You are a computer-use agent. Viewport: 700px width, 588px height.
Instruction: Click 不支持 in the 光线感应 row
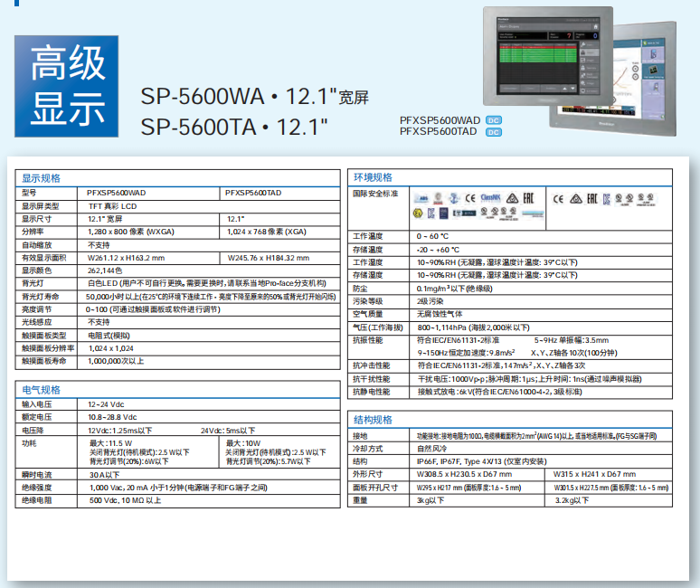pyautogui.click(x=99, y=322)
